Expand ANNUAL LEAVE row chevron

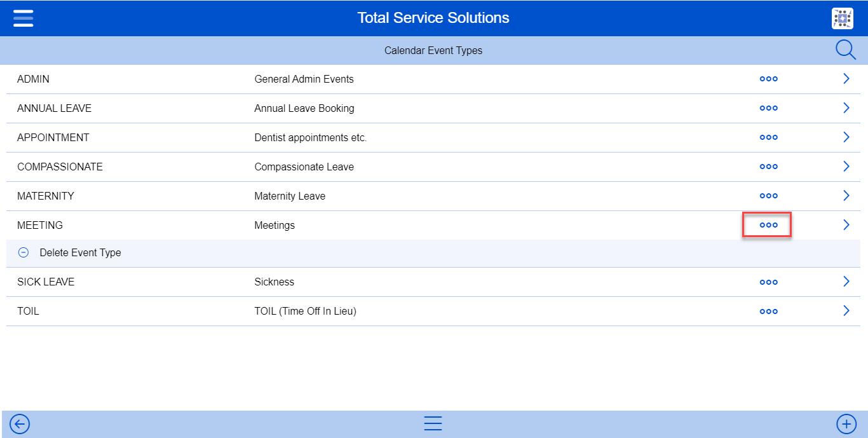pos(846,108)
